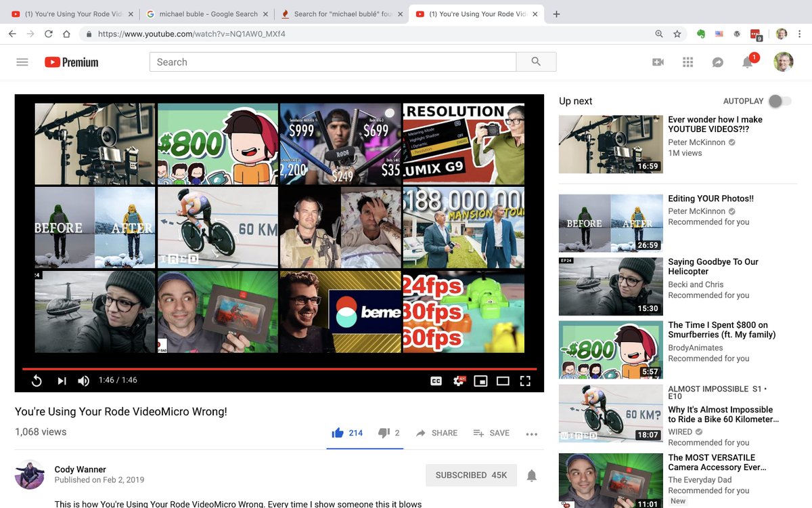Open Chrome profile avatar in toolbar
The width and height of the screenshot is (812, 508).
click(782, 34)
